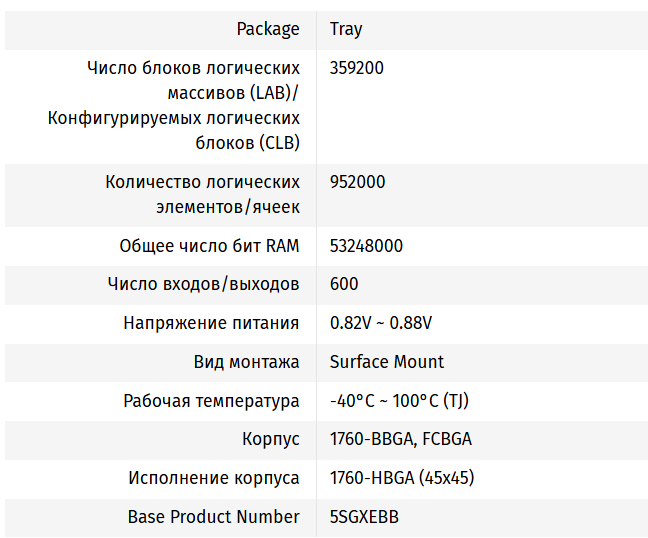Select the 53248000 RAM bits value
Image resolution: width=648 pixels, height=538 pixels.
pos(366,246)
